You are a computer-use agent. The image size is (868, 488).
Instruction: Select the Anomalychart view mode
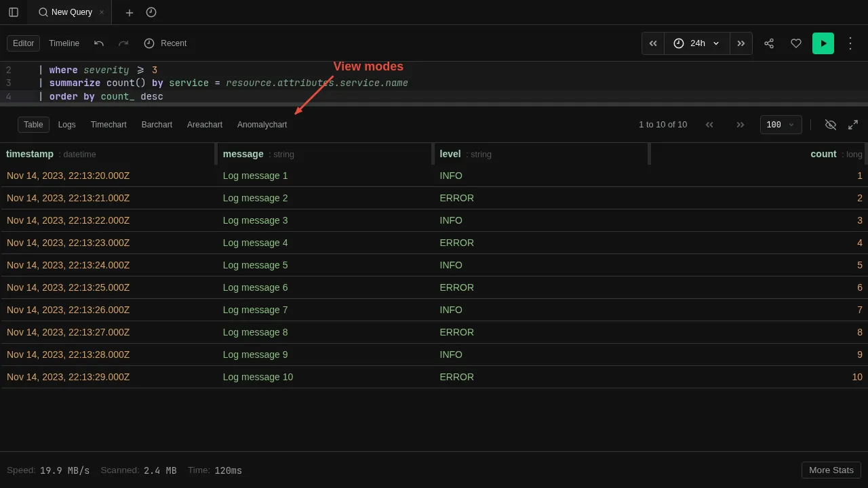pos(262,124)
